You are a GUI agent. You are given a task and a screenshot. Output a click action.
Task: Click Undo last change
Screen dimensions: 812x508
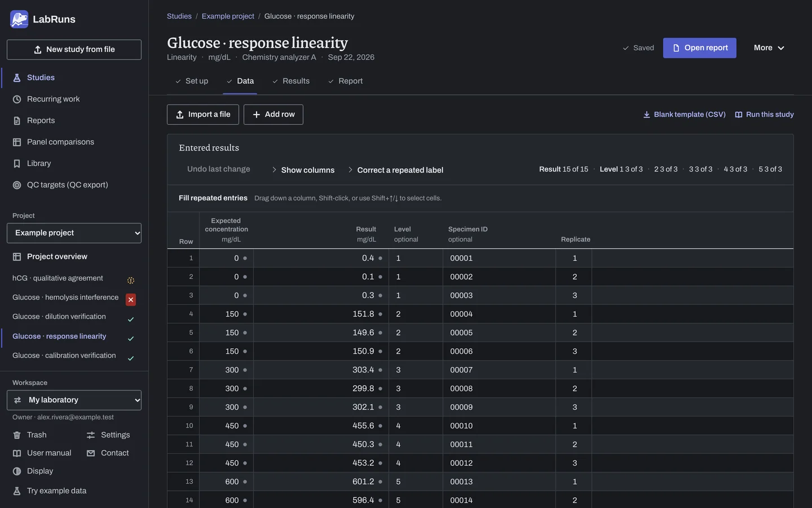pos(219,169)
